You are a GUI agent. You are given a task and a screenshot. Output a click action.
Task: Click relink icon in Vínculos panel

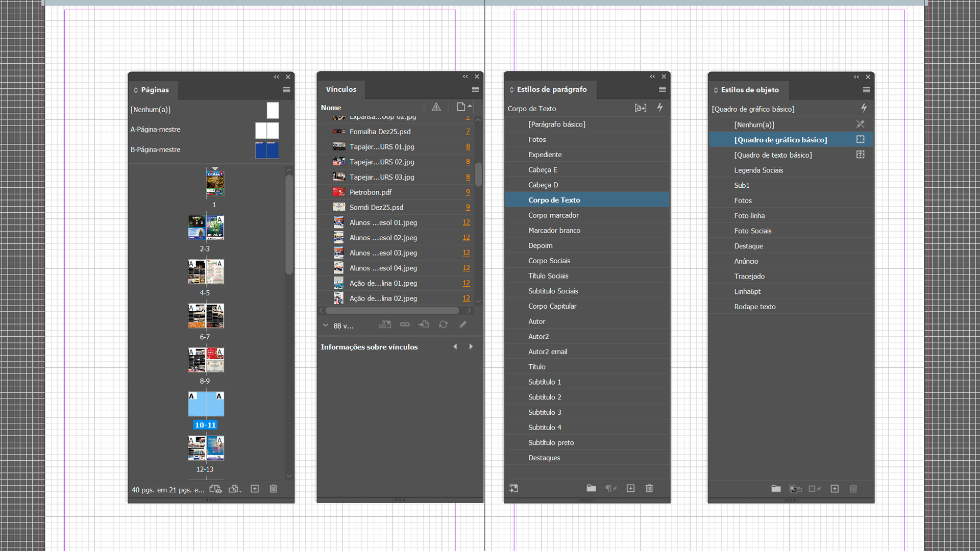point(405,324)
